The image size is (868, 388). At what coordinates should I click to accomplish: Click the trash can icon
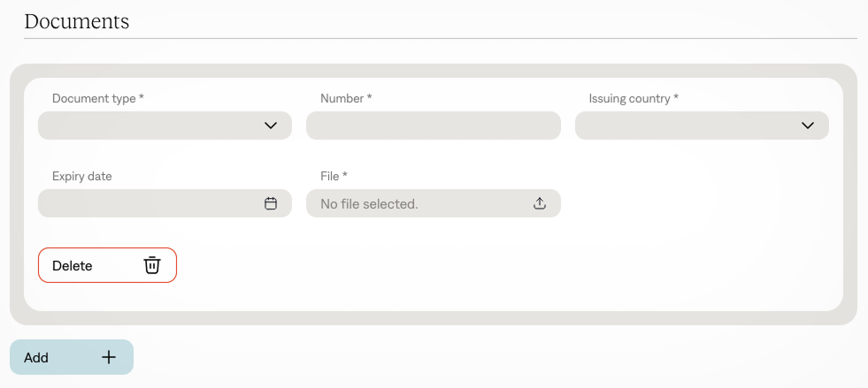(x=152, y=265)
